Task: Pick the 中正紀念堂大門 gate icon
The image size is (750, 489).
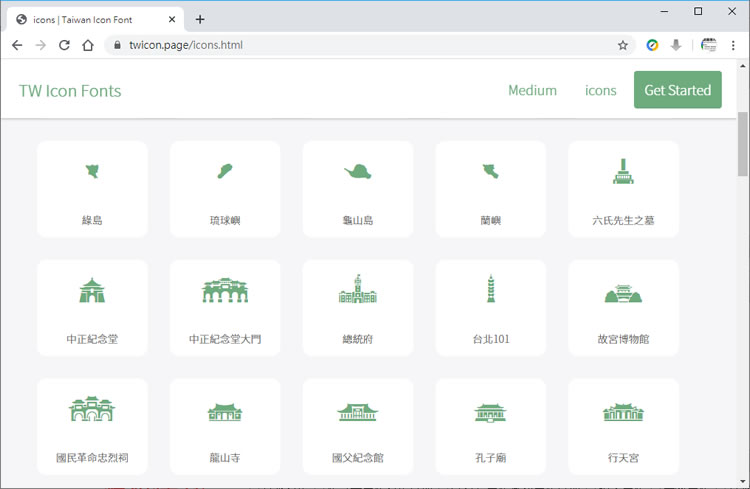Action: tap(225, 291)
